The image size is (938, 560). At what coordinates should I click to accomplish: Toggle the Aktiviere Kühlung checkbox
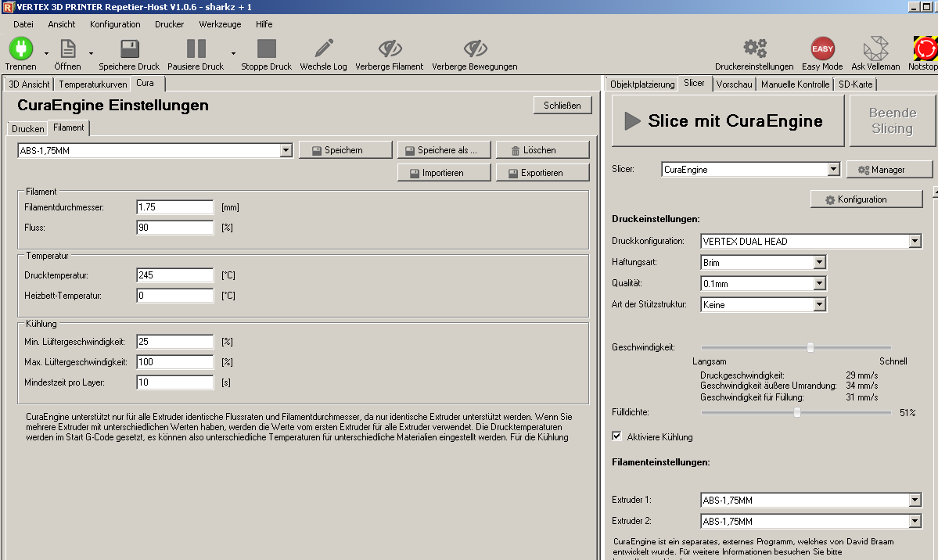coord(616,436)
